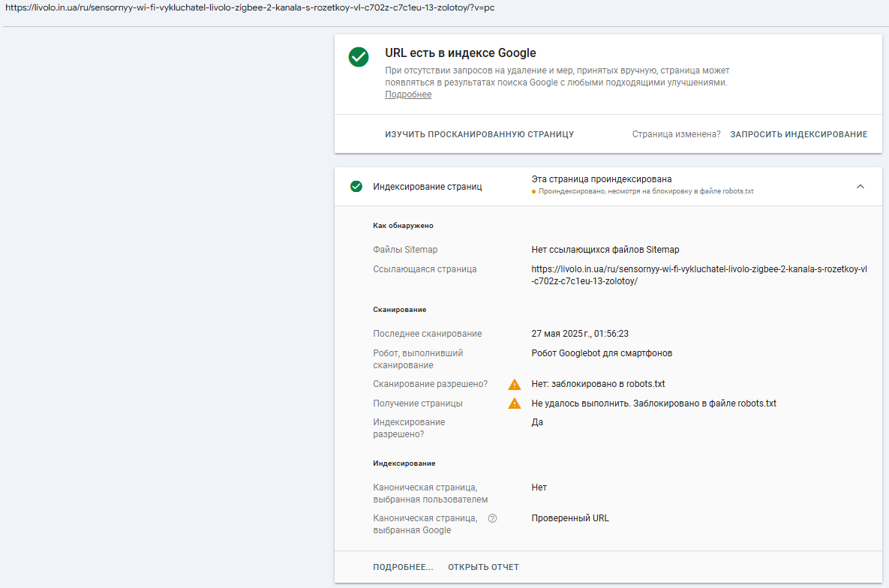Click text Не удалось выполнить. Заблокировано в файле robots.txt
Viewport: 889px width, 588px height.
click(653, 403)
